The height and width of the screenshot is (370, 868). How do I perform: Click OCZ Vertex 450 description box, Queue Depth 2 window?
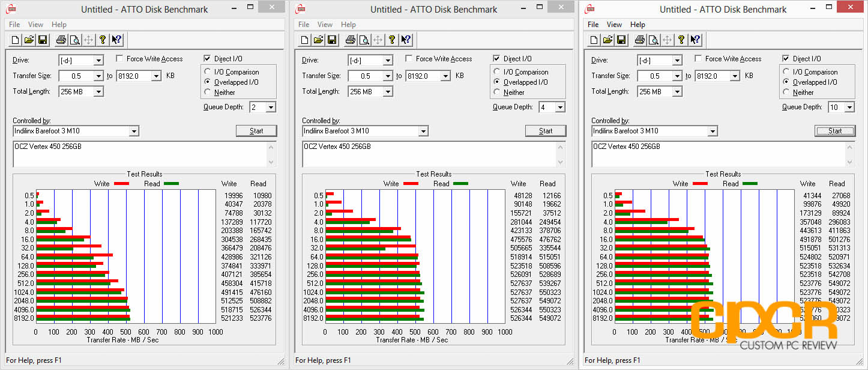(145, 154)
